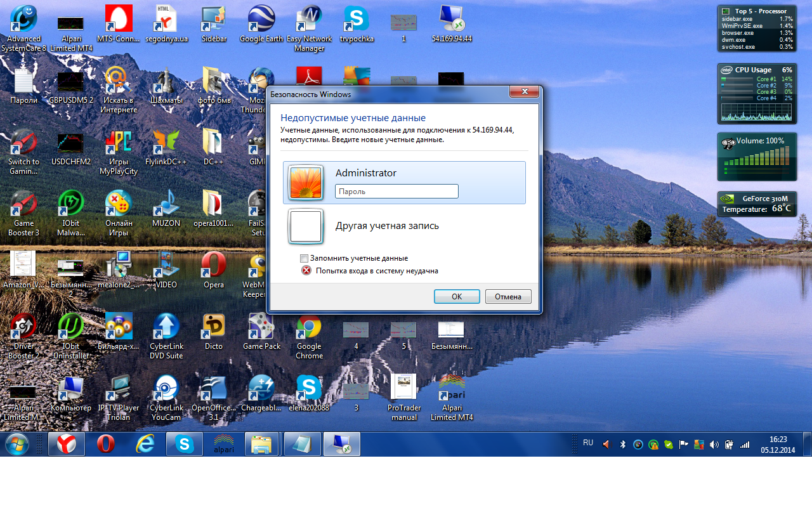Open the 54.169.94.44 remote desktop shortcut
Viewport: 812px width, 515px height.
point(452,25)
